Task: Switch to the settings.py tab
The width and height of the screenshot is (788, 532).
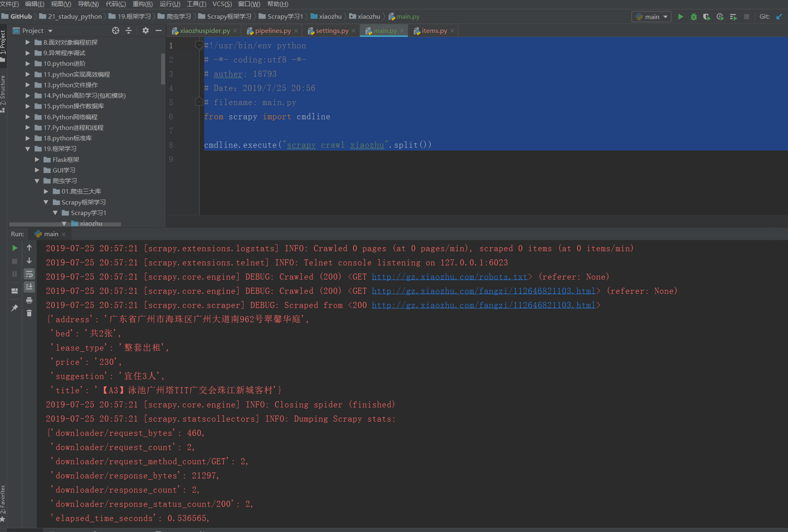Action: 332,31
